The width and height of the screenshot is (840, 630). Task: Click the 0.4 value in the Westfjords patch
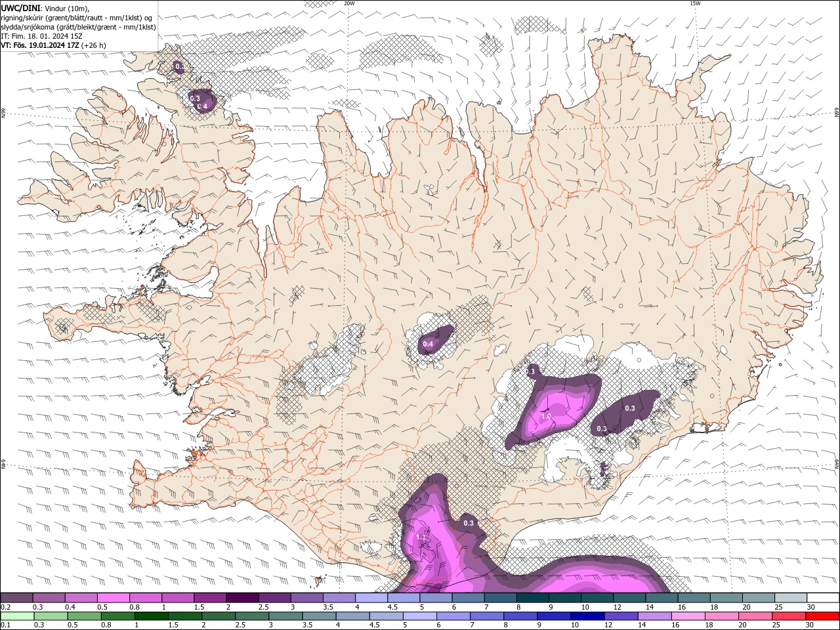point(202,106)
